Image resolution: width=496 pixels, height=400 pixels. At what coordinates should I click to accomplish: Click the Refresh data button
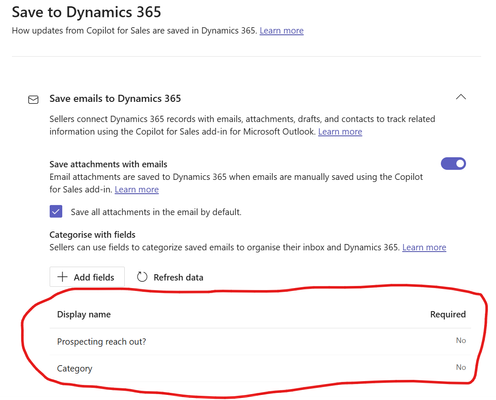pos(170,277)
